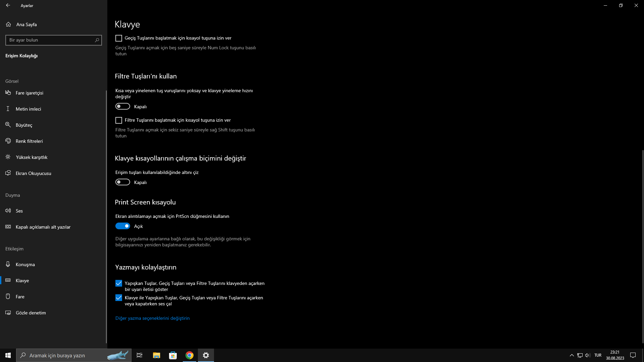
Task: Click the back arrow in Ayarlar
Action: [x=8, y=5]
